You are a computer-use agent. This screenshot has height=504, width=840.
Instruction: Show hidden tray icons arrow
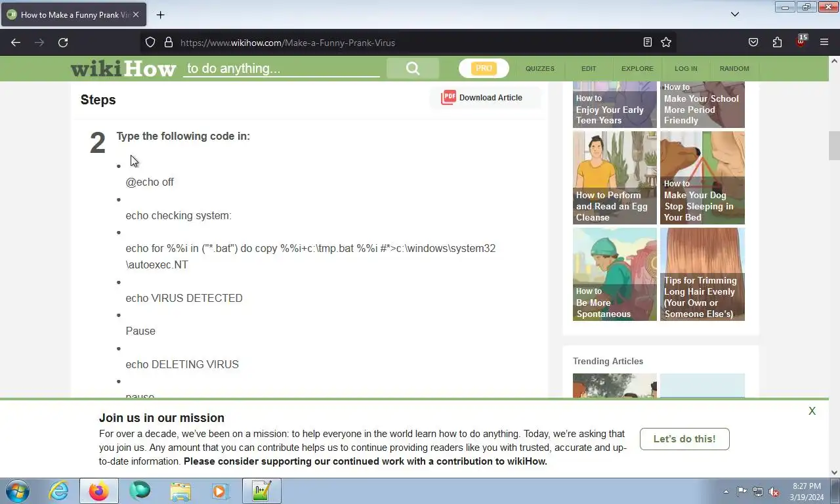pyautogui.click(x=726, y=492)
